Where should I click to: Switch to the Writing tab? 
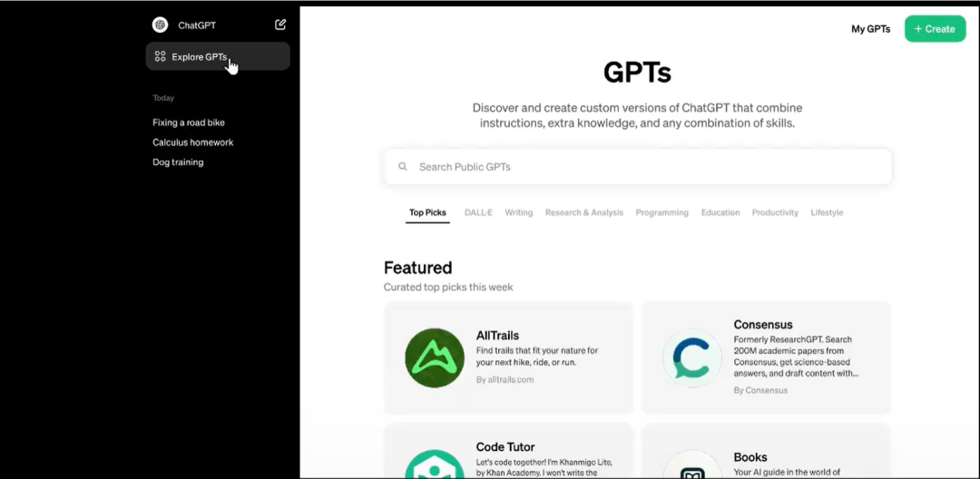tap(519, 212)
